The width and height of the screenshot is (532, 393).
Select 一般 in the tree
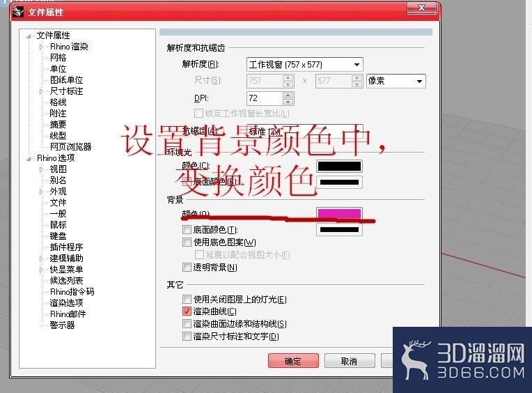[58, 214]
